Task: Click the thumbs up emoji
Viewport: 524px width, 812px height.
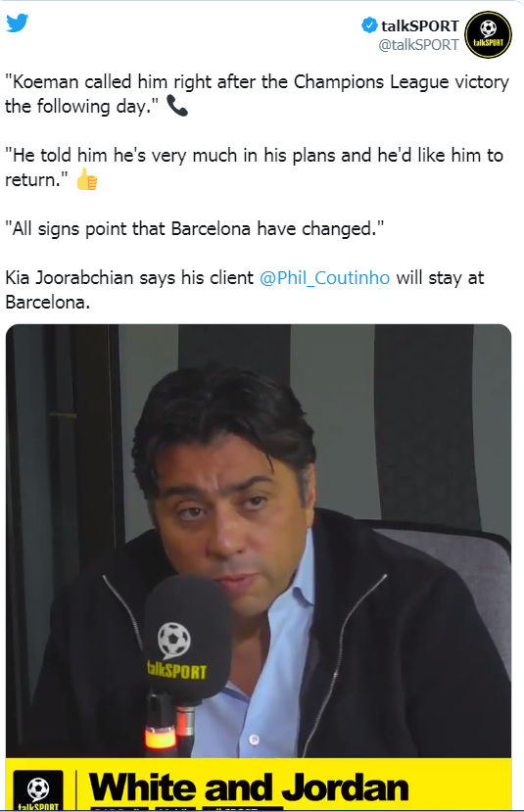Action: [x=87, y=179]
